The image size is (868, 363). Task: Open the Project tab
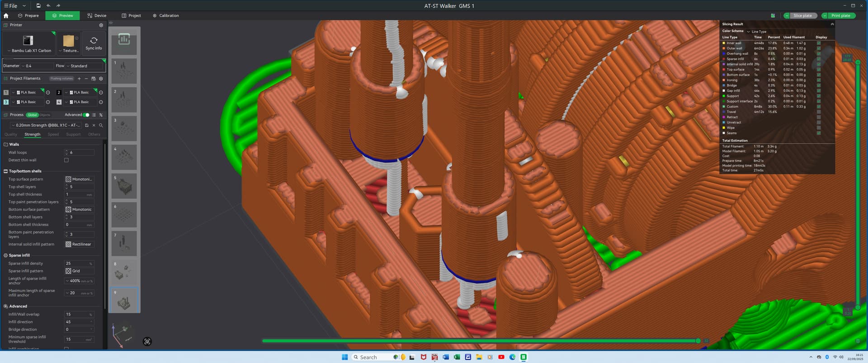[x=131, y=16]
